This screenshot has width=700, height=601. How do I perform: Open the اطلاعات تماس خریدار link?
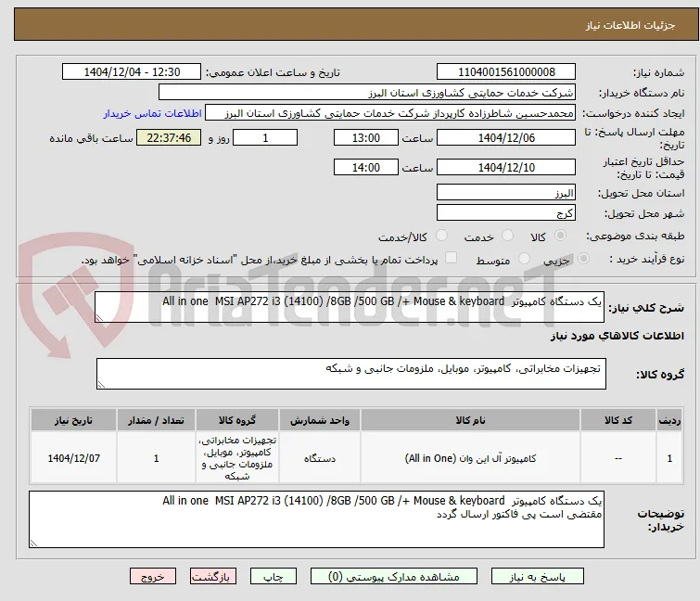coord(153,113)
